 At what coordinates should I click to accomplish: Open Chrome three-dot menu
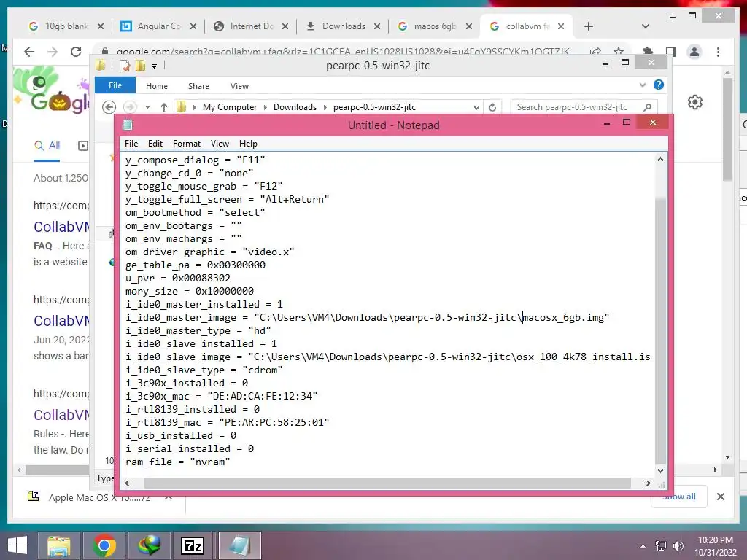pyautogui.click(x=719, y=52)
